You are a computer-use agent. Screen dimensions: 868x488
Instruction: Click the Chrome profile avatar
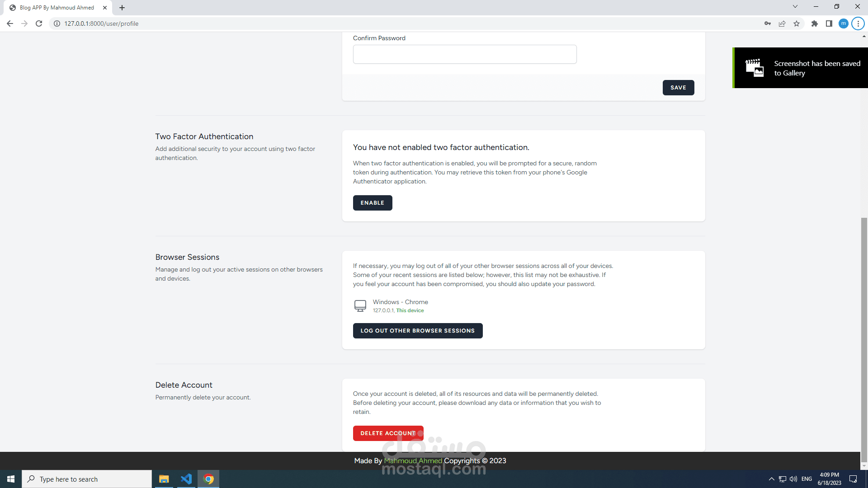844,23
